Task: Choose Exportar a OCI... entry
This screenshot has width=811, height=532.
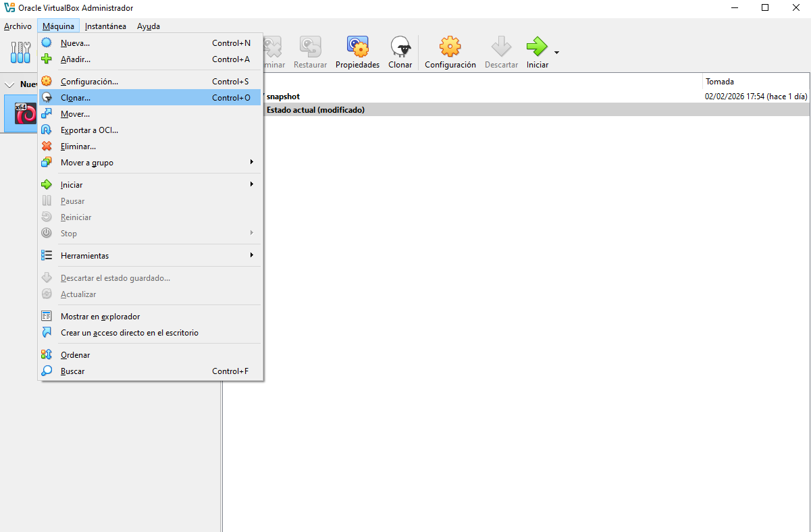Action: pos(150,130)
